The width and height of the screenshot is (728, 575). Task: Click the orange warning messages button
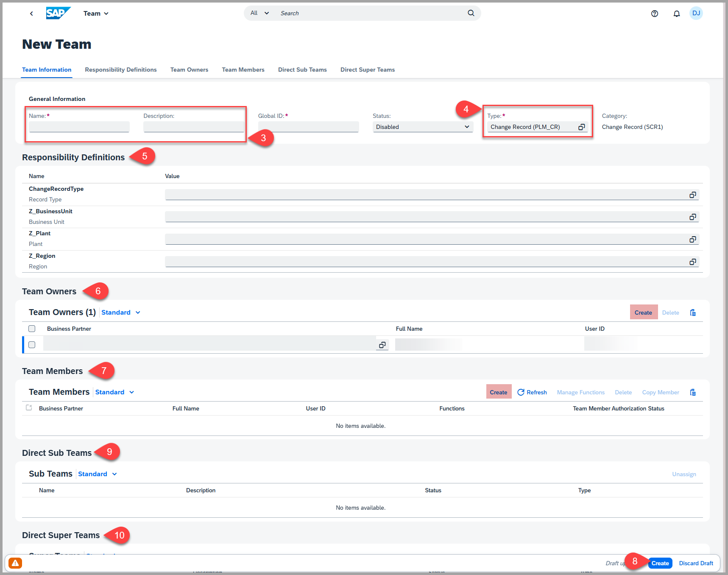(x=15, y=563)
